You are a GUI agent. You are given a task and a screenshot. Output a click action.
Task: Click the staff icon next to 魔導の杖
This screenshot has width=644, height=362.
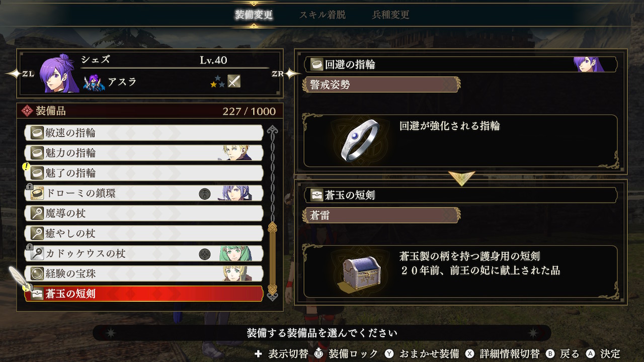37,213
